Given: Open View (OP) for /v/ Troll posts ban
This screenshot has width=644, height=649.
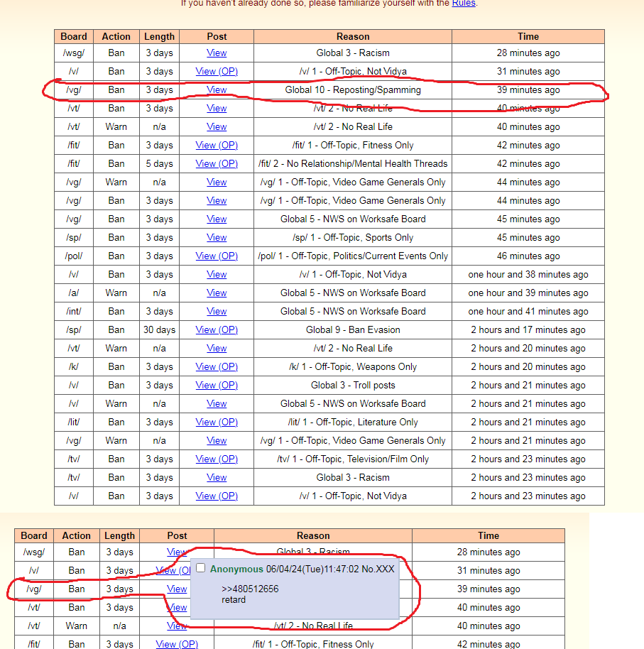Looking at the screenshot, I should click(217, 386).
